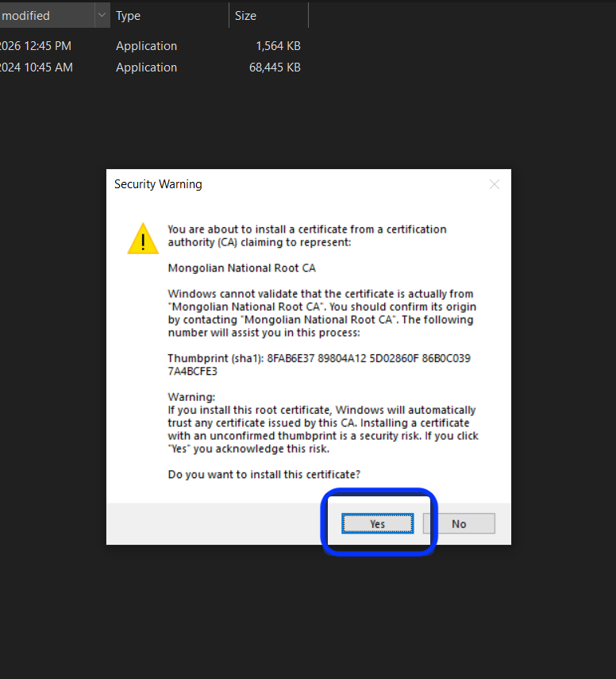Click the standalone Mongolian National Root CA line
Image resolution: width=616 pixels, height=679 pixels.
241,268
